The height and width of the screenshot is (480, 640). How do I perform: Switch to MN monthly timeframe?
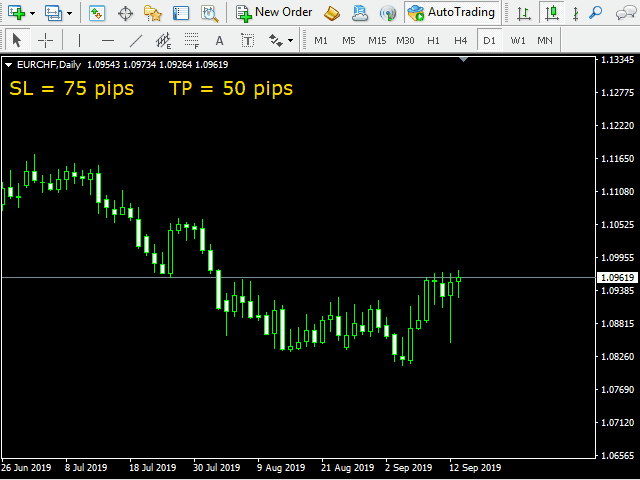click(x=545, y=40)
